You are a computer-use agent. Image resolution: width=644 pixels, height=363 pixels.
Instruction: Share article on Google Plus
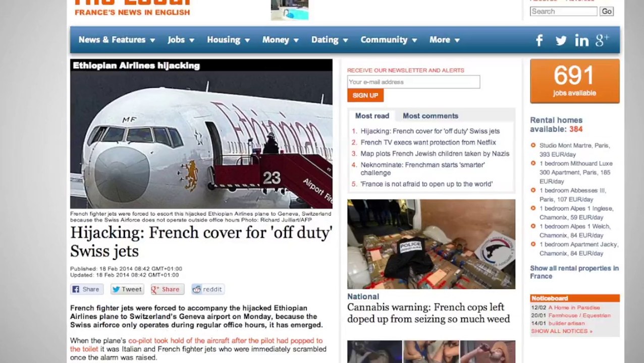[167, 289]
